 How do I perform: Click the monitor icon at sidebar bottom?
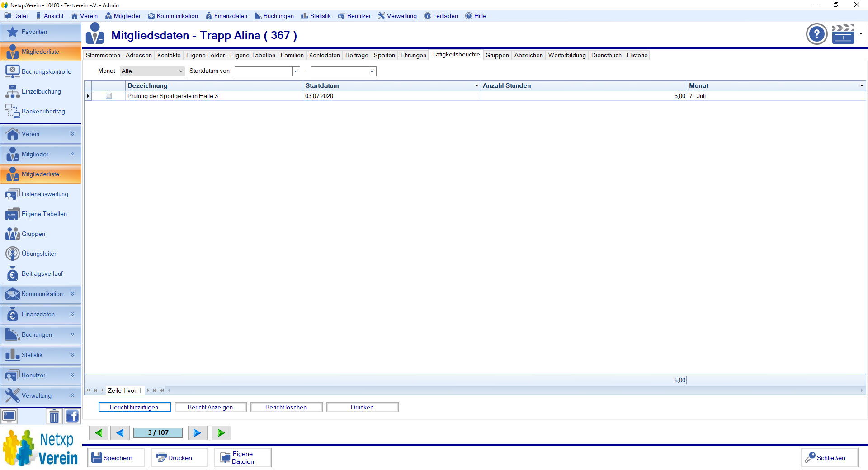[9, 416]
